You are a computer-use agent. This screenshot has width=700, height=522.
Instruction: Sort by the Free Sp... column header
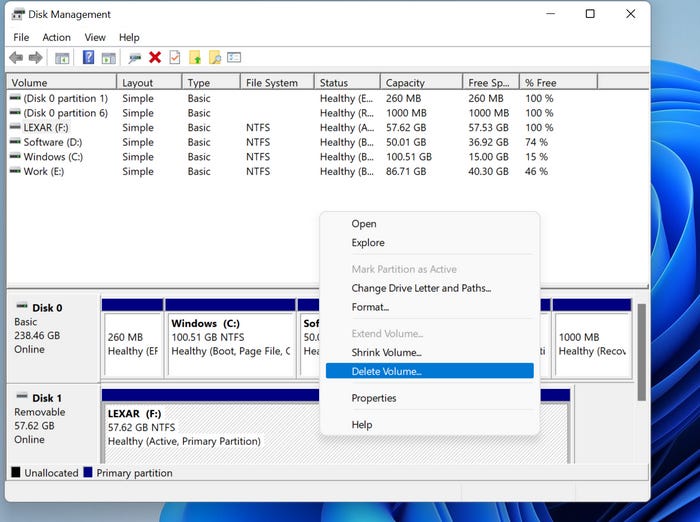point(491,83)
